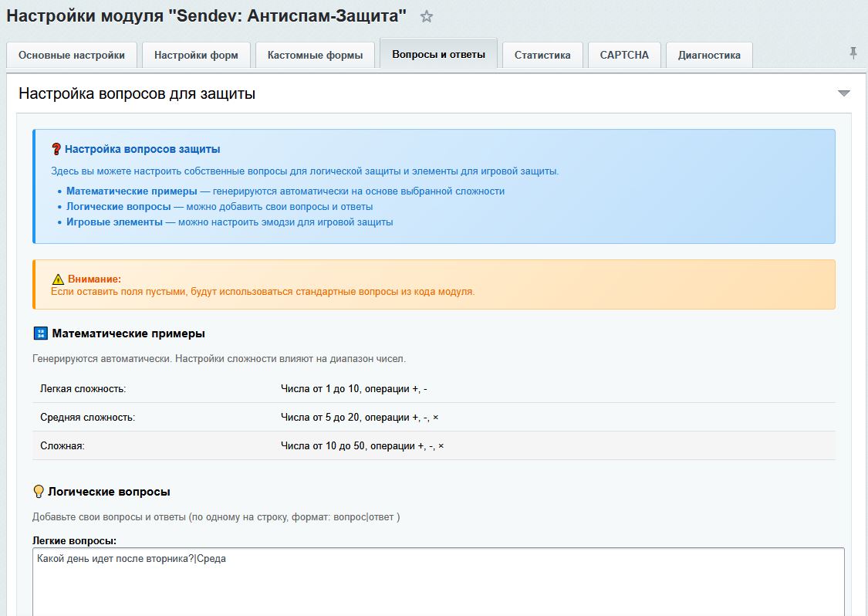Switch to the Диагностика tab
This screenshot has height=616, width=868.
708,54
